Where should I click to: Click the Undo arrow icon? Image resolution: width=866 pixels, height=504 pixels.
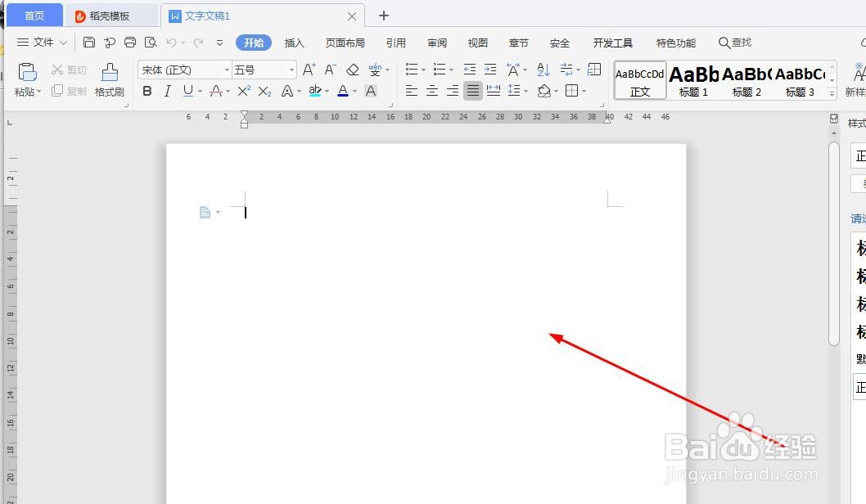coord(172,43)
